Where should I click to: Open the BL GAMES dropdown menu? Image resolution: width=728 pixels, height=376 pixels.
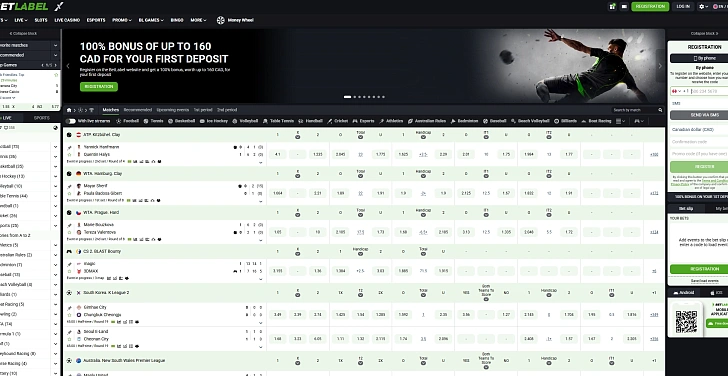(151, 20)
